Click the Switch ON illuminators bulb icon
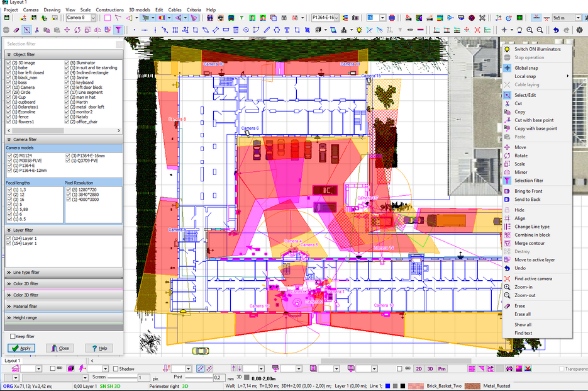The height and width of the screenshot is (391, 588). pos(507,49)
